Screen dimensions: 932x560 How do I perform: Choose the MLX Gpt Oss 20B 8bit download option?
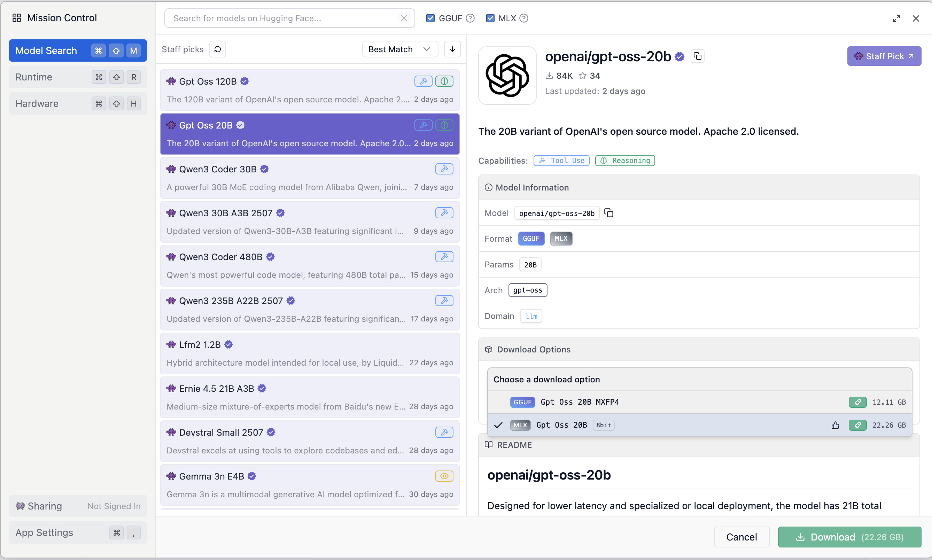pos(699,425)
